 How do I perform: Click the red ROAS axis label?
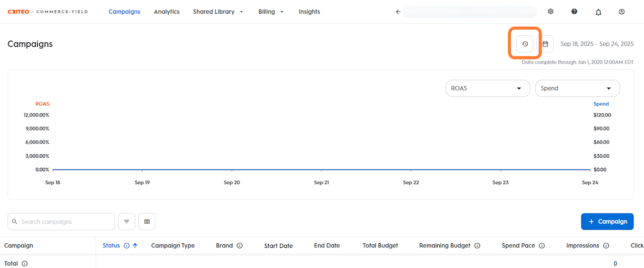[42, 104]
